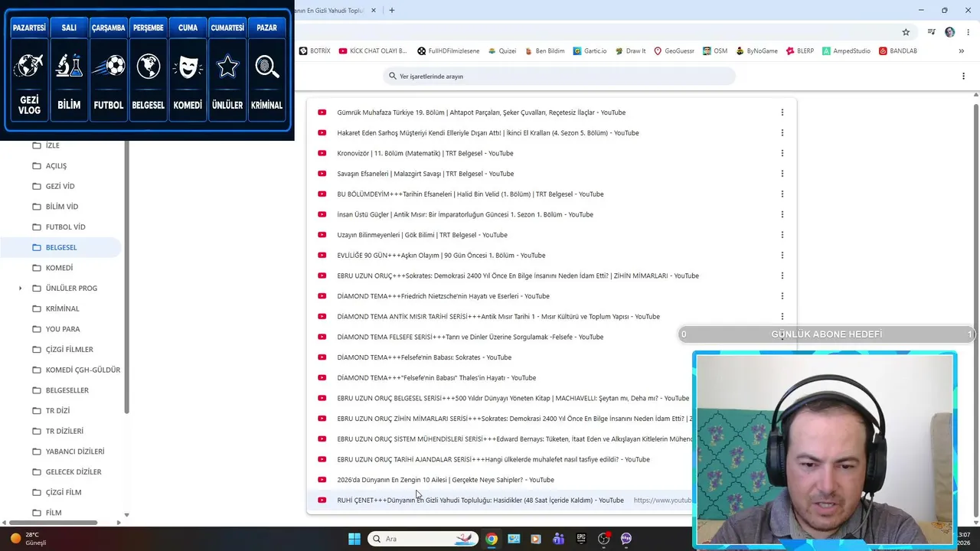Open the weather widget on taskbar
Image resolution: width=980 pixels, height=551 pixels.
coord(29,539)
